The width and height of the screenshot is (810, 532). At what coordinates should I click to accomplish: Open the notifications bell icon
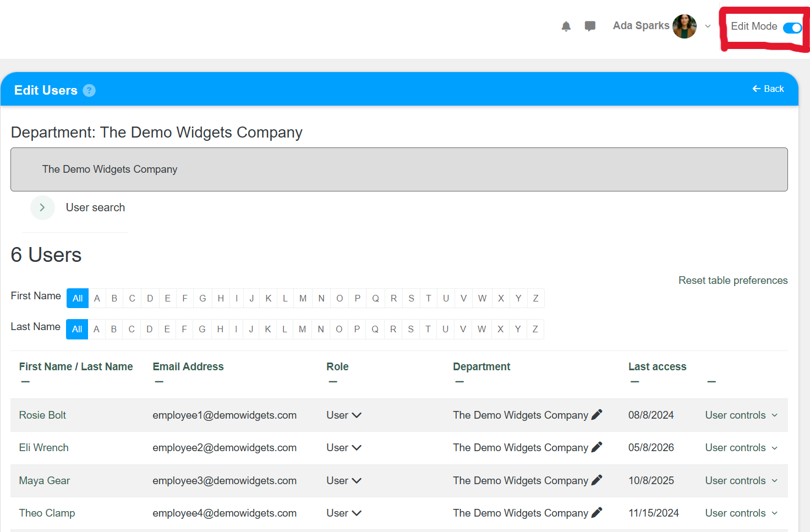coord(566,26)
